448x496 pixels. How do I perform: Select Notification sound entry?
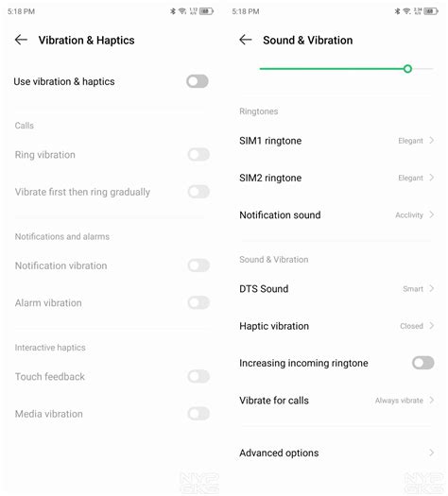pyautogui.click(x=336, y=214)
